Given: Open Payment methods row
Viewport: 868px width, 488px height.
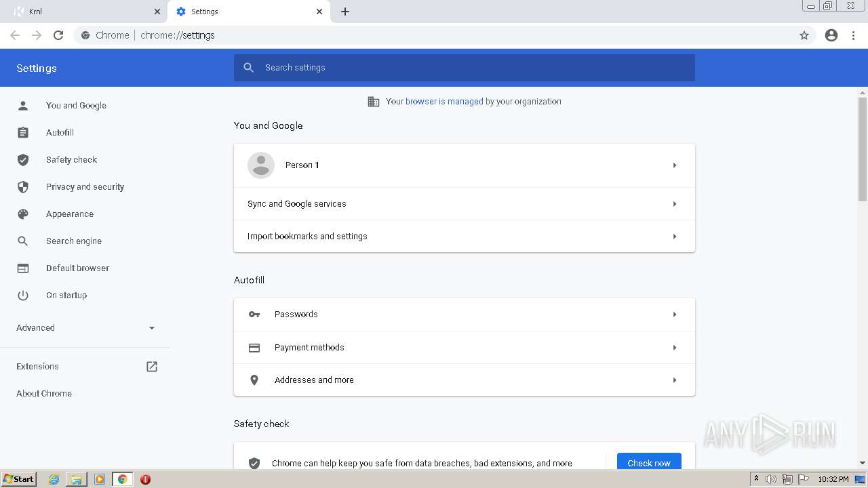Looking at the screenshot, I should tap(465, 348).
